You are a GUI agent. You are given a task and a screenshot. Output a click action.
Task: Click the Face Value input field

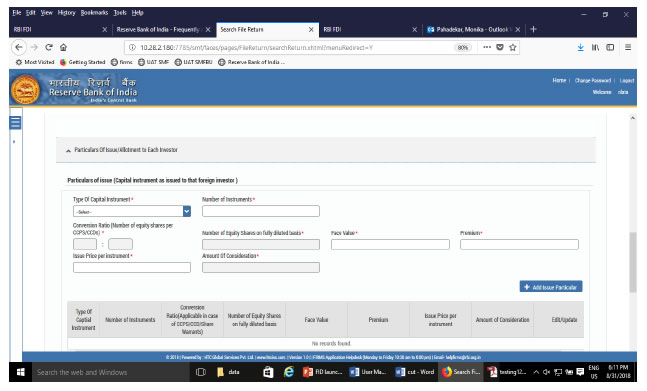pos(390,244)
